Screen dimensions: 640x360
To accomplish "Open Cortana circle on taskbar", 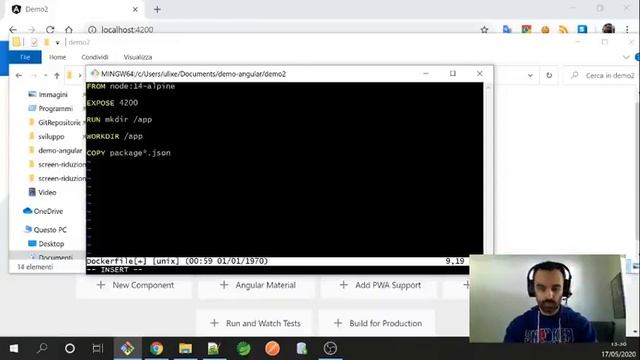I will pos(70,349).
